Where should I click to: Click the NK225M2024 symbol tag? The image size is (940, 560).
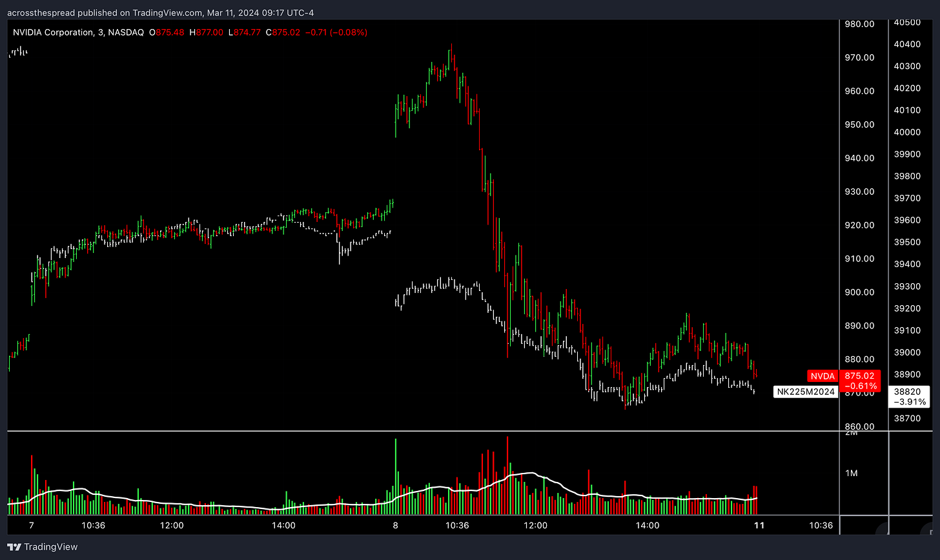806,392
